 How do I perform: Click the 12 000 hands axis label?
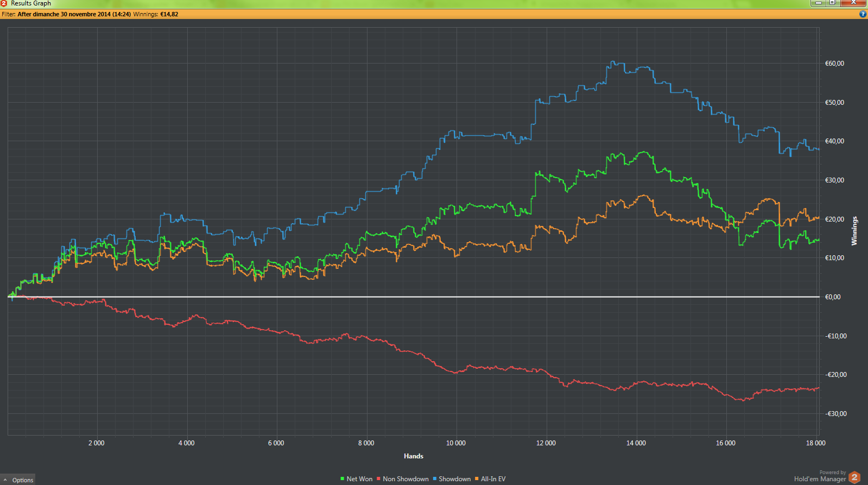pyautogui.click(x=546, y=443)
